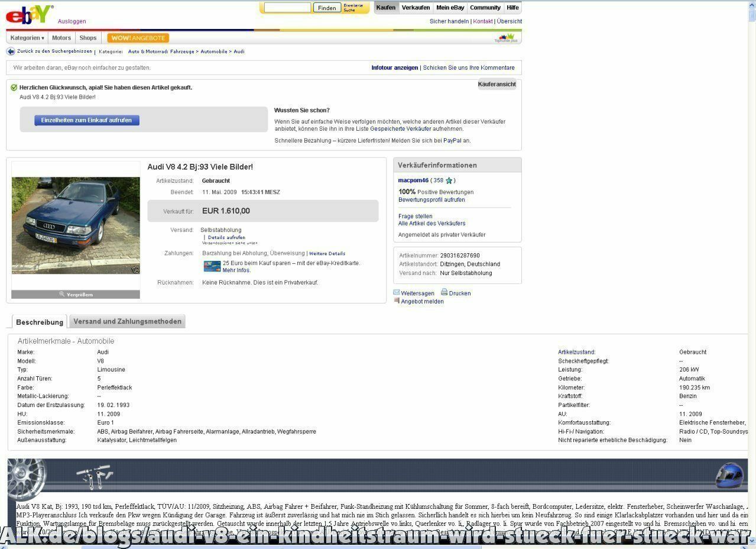Viewport: 756px width, 549px height.
Task: Open the Automobile breadcrumb link
Action: pos(214,51)
